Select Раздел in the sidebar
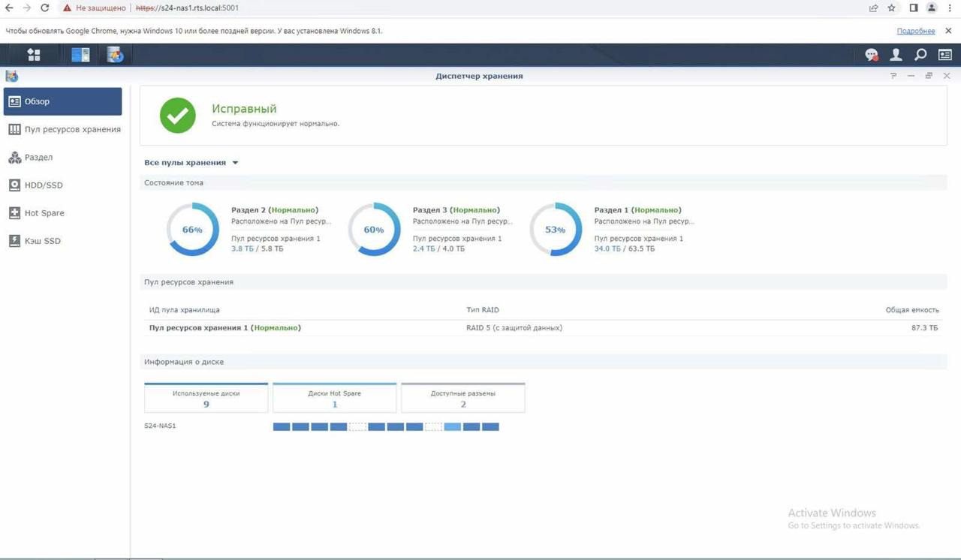 point(38,158)
